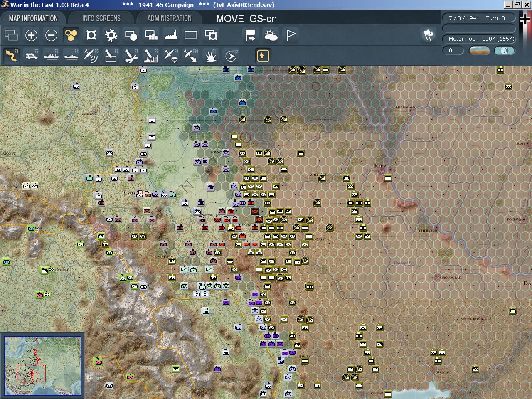
Task: Click the End turn (F12) icon
Action: coord(231,56)
